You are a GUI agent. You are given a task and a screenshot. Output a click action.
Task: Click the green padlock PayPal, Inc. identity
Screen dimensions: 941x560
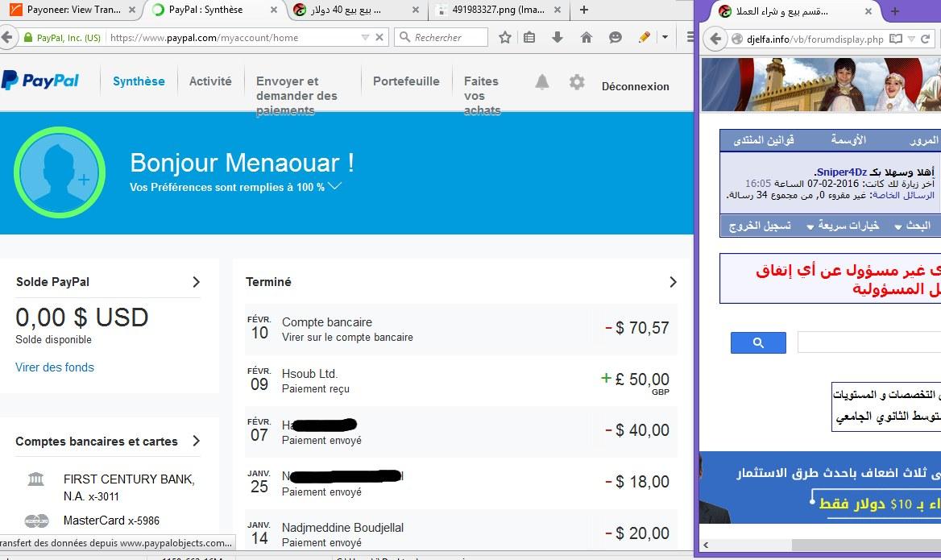coord(62,38)
